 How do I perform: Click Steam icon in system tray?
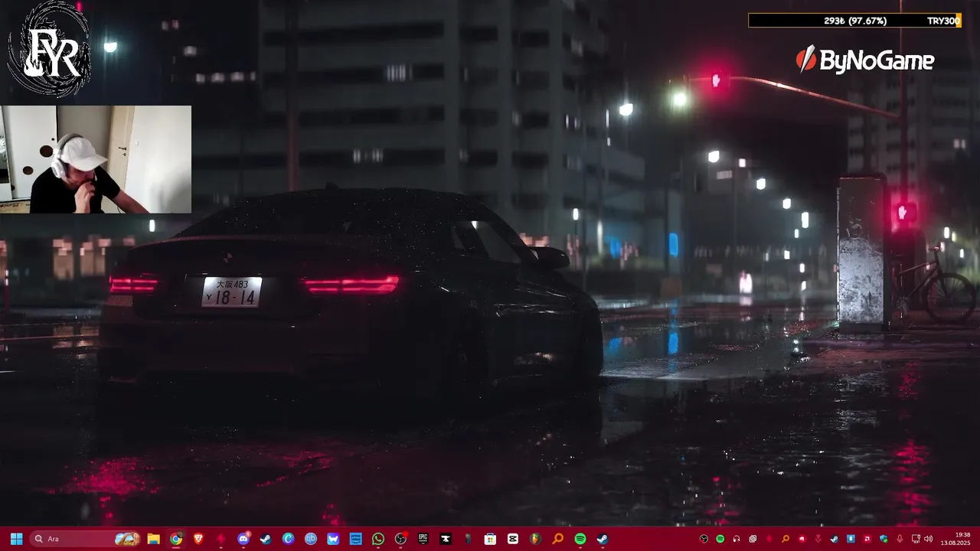click(x=835, y=539)
